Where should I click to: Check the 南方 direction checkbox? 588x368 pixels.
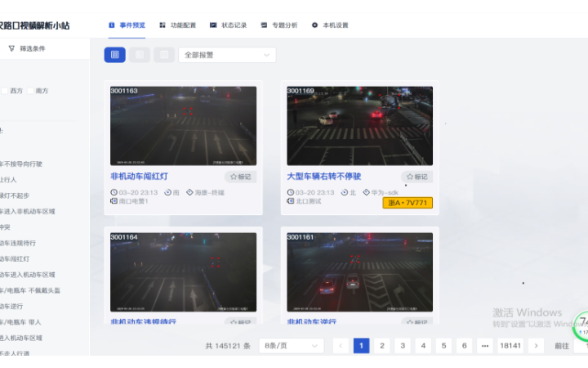point(31,91)
